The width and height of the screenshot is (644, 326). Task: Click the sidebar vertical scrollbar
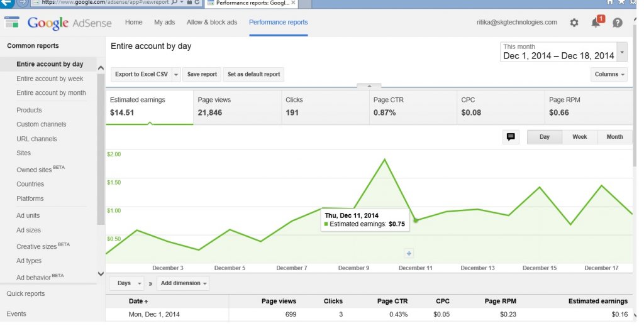coord(101,149)
